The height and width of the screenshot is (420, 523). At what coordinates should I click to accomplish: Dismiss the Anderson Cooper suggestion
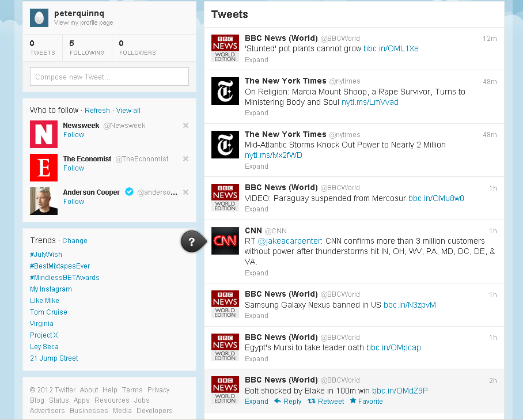pos(186,192)
